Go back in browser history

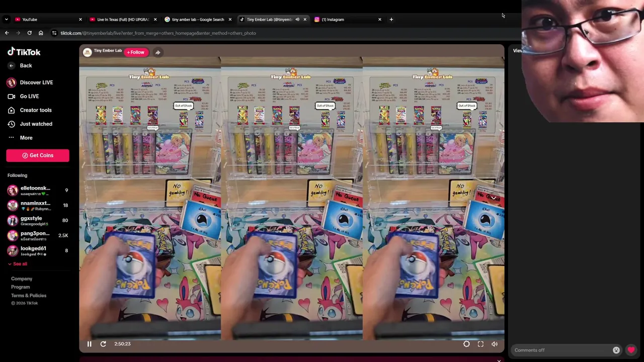click(x=7, y=33)
